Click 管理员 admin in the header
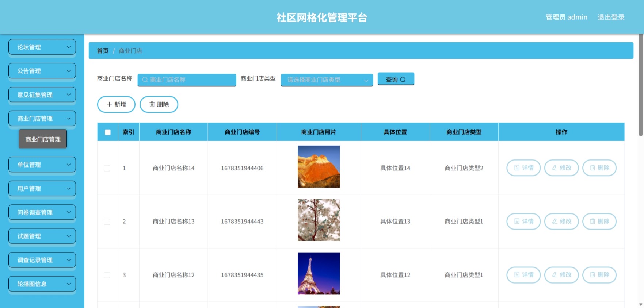This screenshot has height=308, width=644. pyautogui.click(x=567, y=17)
